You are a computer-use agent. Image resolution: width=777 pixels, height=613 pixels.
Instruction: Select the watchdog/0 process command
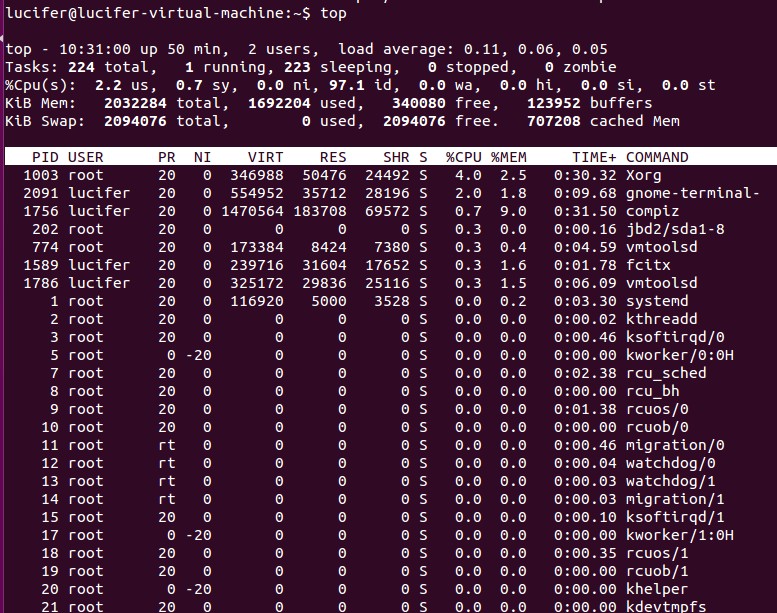670,463
